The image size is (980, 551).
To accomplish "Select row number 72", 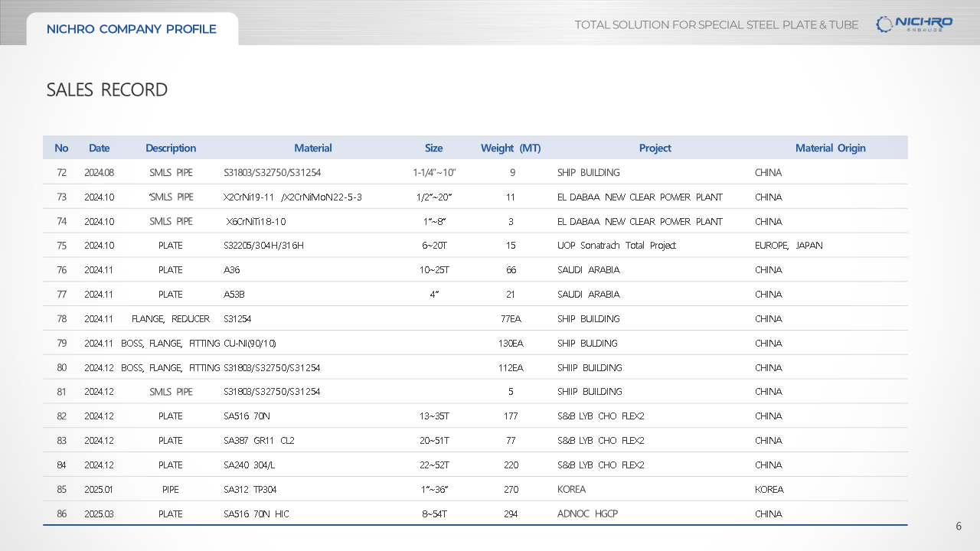I will [x=62, y=172].
